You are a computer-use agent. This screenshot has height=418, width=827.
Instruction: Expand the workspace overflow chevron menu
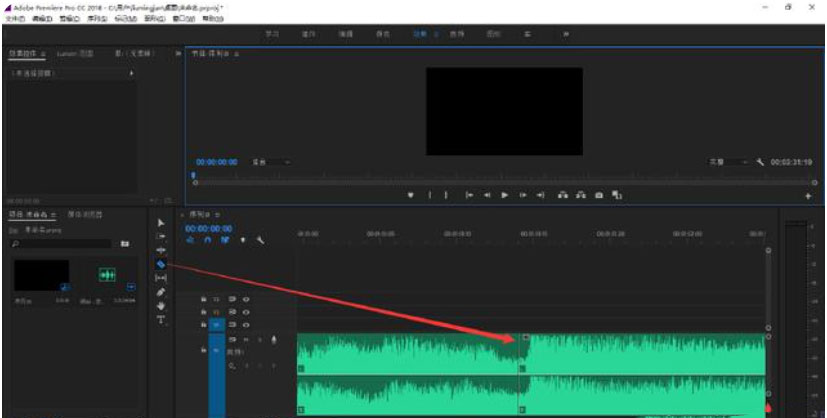pos(566,34)
